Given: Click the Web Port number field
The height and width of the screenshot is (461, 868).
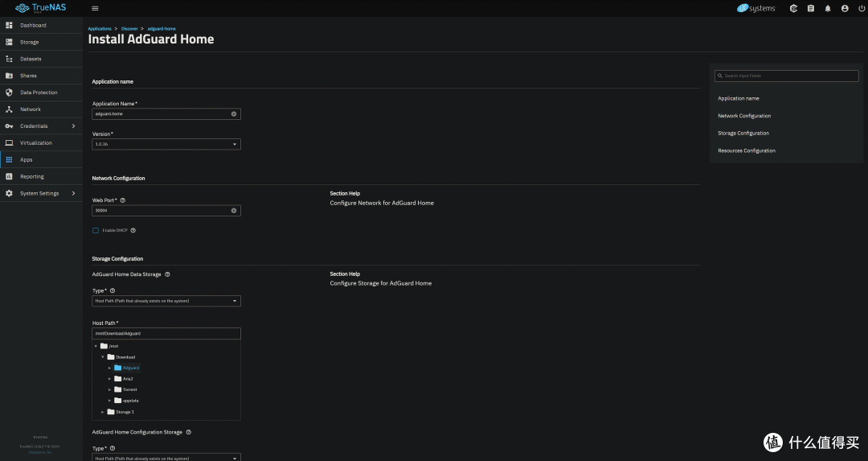Looking at the screenshot, I should point(166,211).
